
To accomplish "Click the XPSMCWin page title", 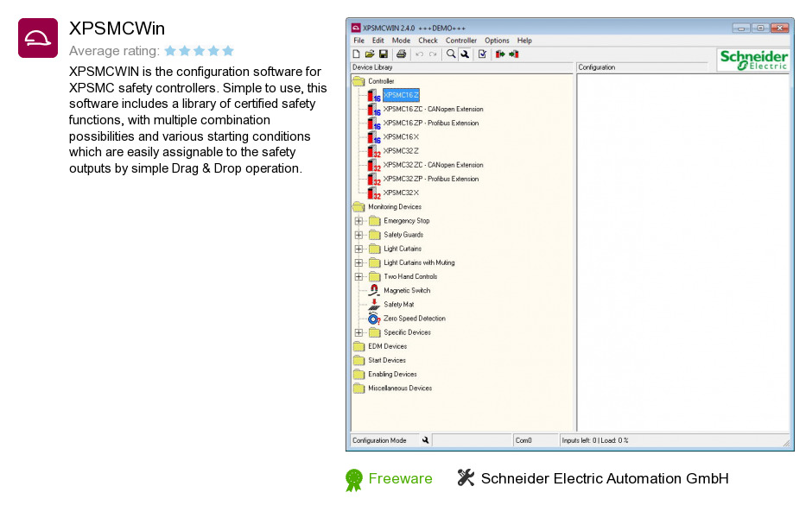I will [x=117, y=28].
